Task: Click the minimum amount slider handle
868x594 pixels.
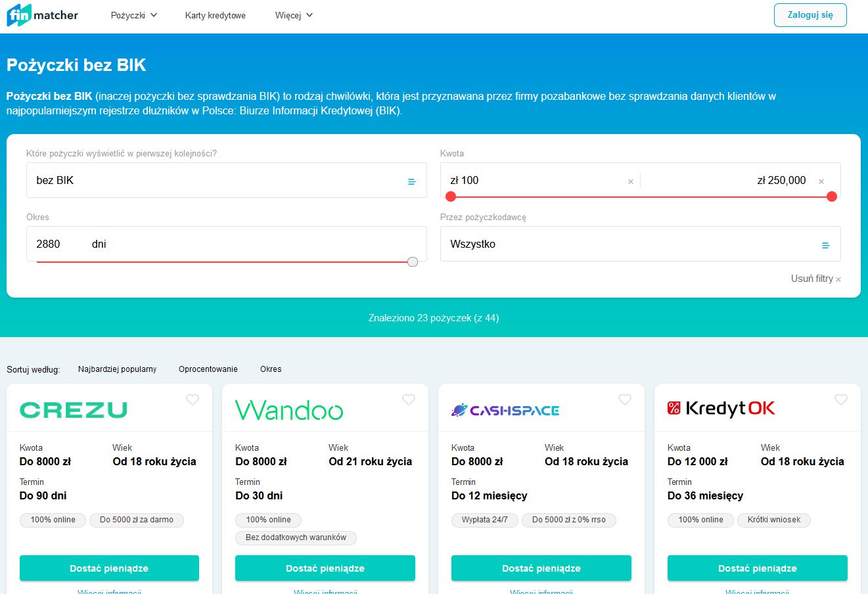Action: 451,196
